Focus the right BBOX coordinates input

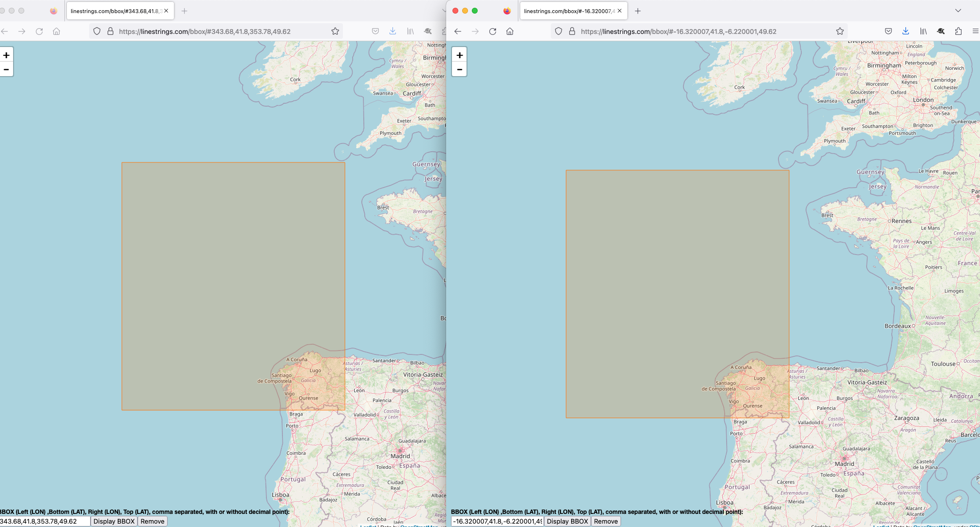[x=497, y=521]
